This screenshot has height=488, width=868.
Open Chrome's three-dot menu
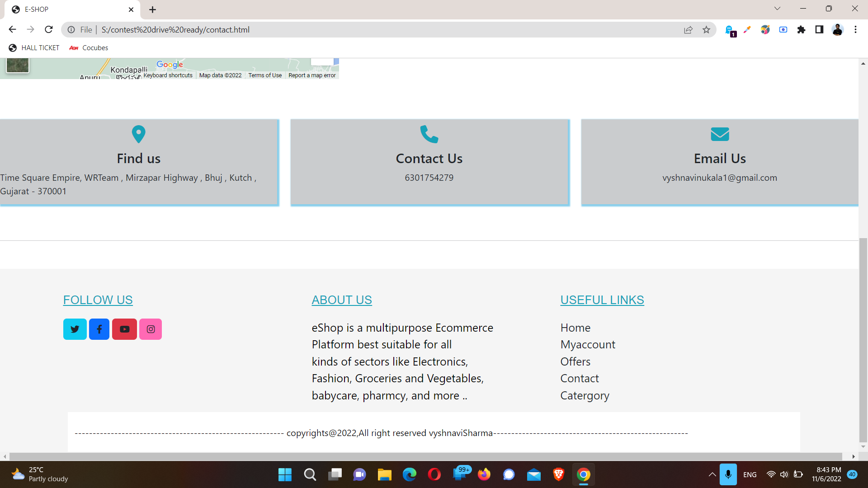coord(855,29)
